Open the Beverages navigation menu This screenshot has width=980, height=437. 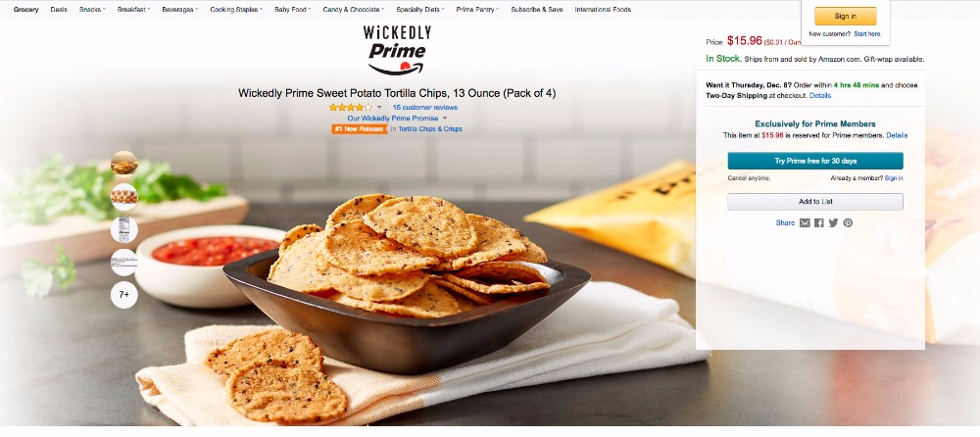pos(179,10)
